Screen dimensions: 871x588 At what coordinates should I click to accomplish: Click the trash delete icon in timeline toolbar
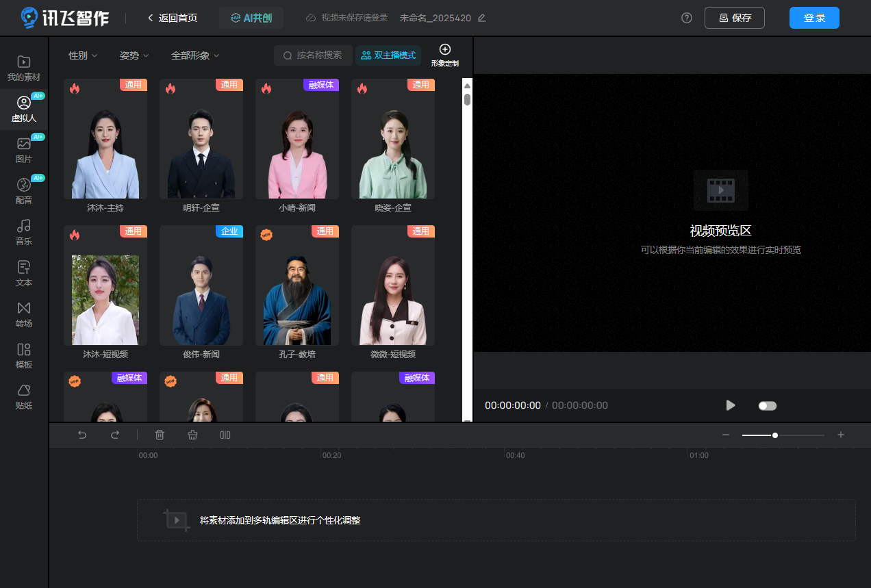[160, 435]
